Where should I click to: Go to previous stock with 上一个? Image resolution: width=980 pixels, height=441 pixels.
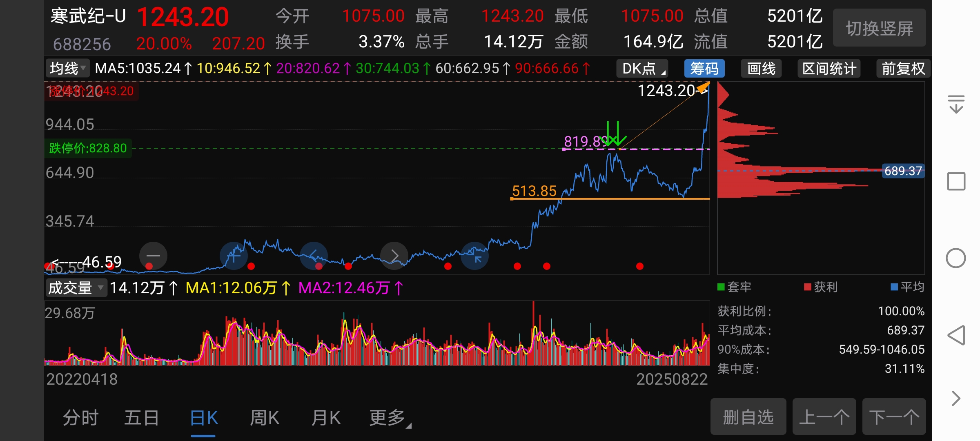pos(824,416)
